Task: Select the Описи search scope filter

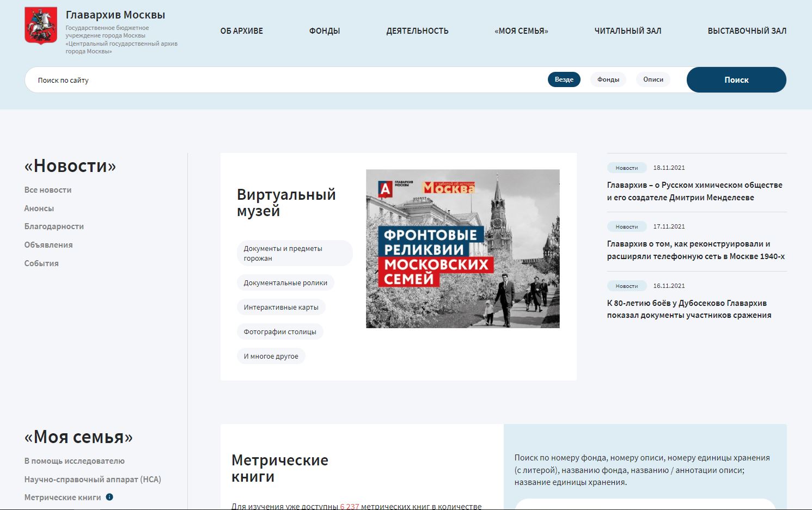Action: 653,79
